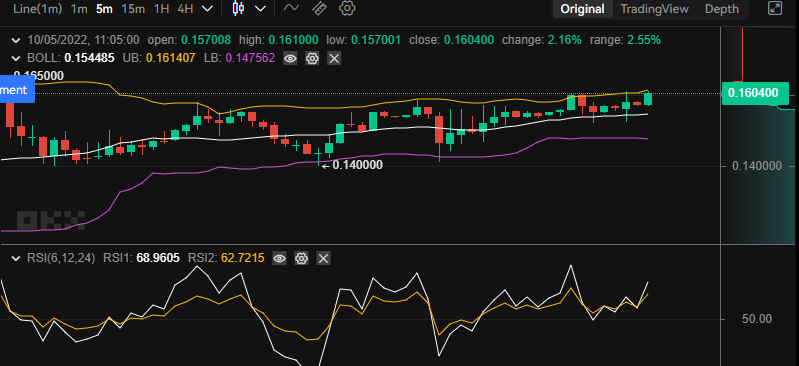Click the green 0.160400 current price label

point(755,93)
